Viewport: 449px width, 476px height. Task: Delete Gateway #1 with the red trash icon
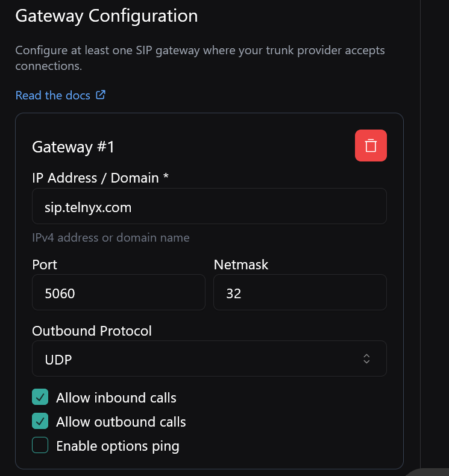click(x=371, y=146)
